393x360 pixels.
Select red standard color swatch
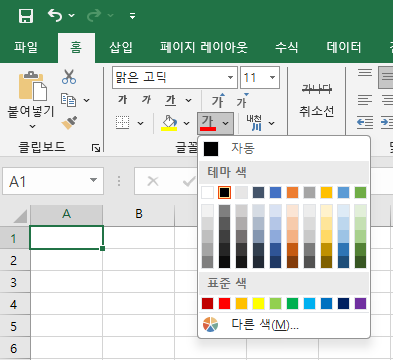[225, 303]
